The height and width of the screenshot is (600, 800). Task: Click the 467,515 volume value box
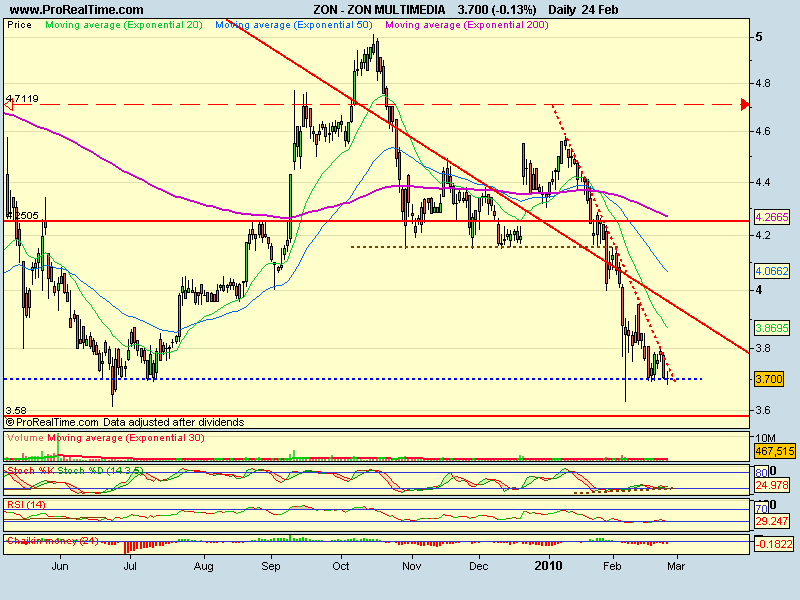[x=774, y=451]
